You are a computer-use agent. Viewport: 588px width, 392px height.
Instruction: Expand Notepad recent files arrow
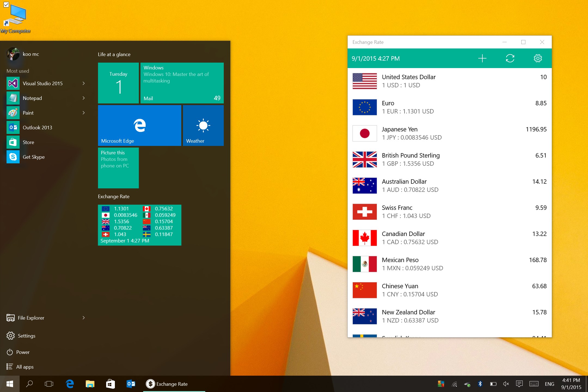tap(84, 98)
